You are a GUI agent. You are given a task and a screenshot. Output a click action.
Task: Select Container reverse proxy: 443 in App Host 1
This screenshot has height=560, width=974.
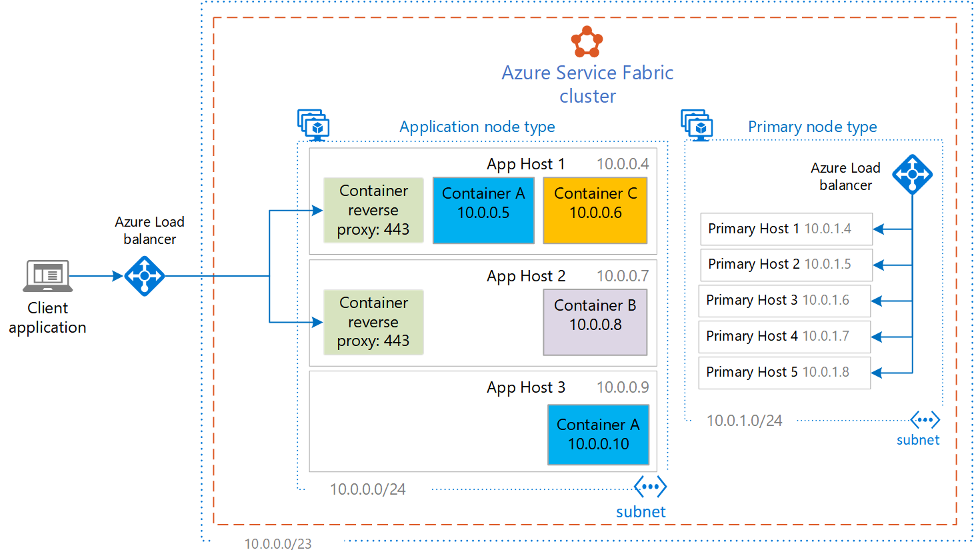373,210
